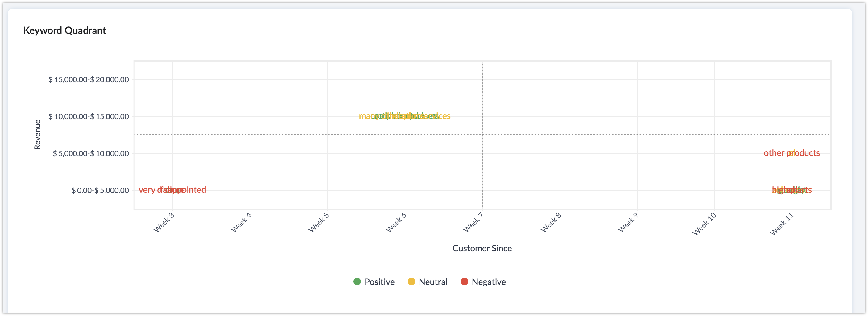Click the Customer Since axis title
This screenshot has width=868, height=316.
482,248
